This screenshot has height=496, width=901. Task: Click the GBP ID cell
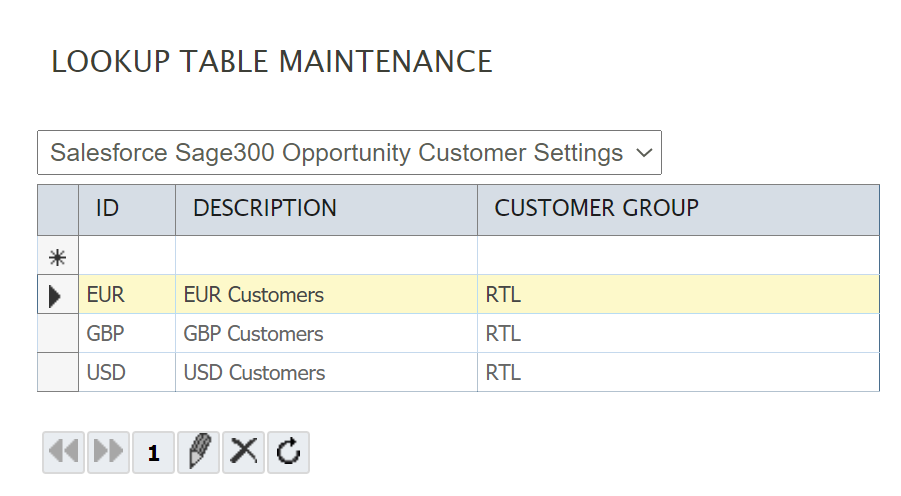126,334
